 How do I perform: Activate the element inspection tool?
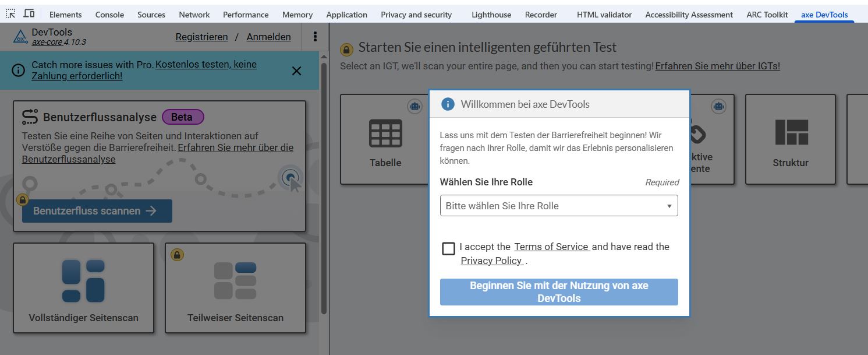[x=9, y=13]
